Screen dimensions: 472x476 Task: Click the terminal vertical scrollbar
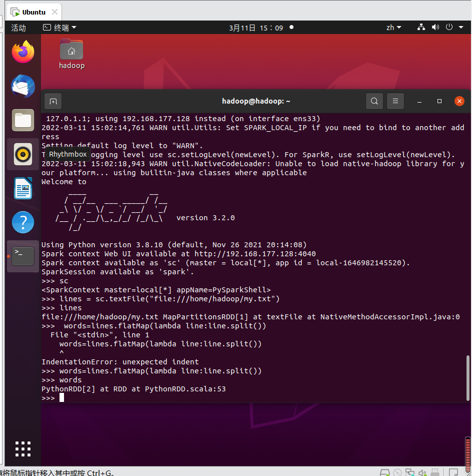(468, 378)
